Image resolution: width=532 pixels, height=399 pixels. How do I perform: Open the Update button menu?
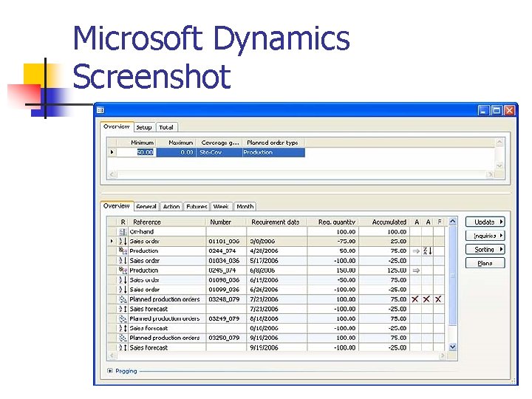coord(485,222)
